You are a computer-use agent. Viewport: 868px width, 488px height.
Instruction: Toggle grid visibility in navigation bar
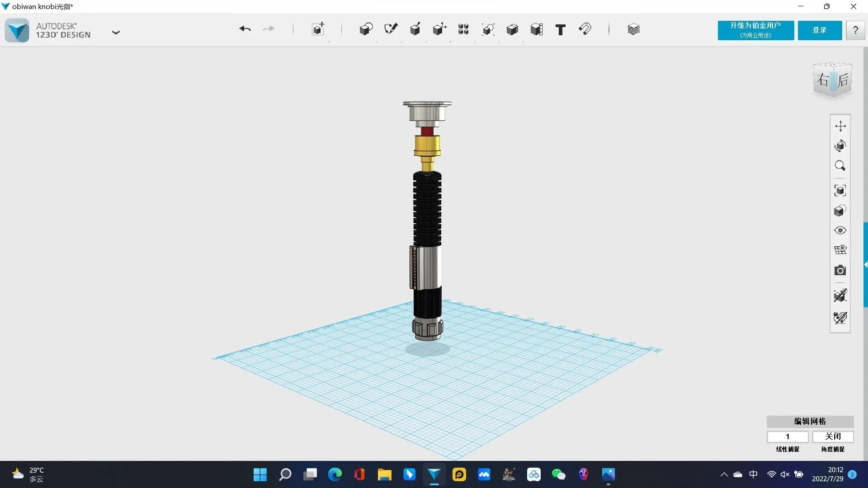(x=840, y=250)
